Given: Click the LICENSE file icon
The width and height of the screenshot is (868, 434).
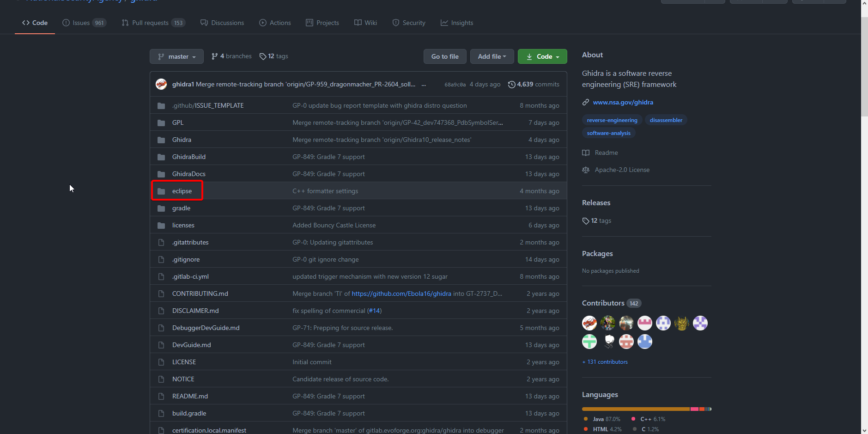Looking at the screenshot, I should (161, 362).
